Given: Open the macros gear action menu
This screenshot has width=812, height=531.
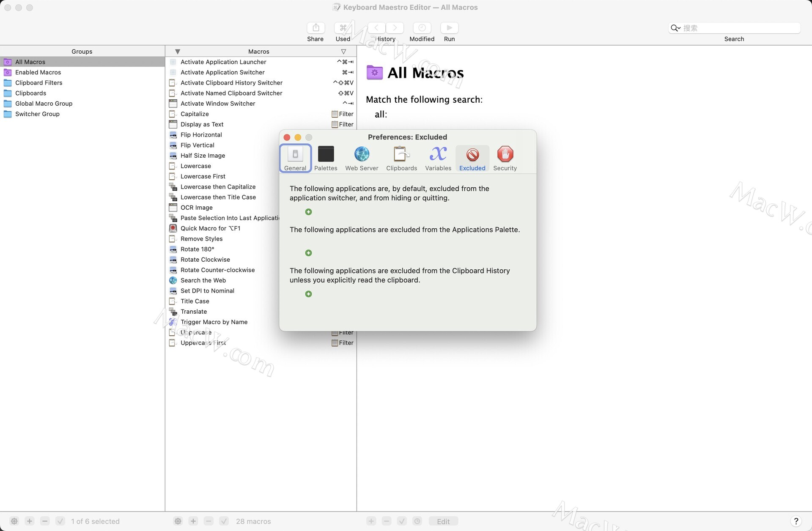Looking at the screenshot, I should click(178, 521).
